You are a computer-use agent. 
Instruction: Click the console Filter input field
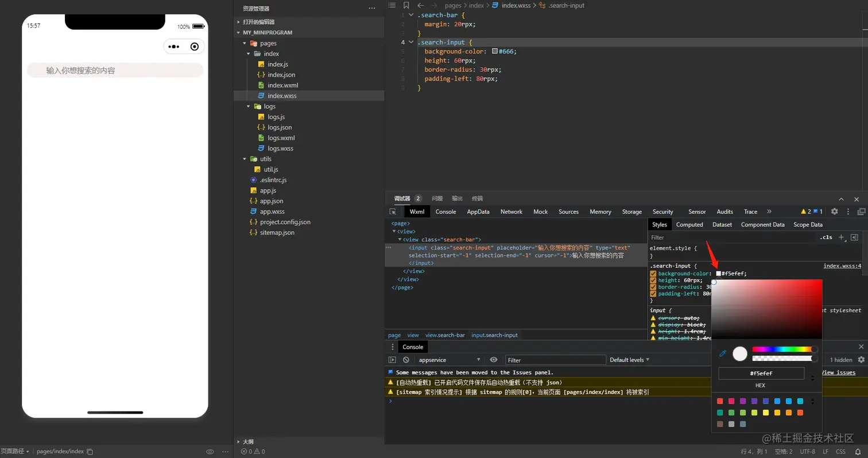tap(556, 360)
